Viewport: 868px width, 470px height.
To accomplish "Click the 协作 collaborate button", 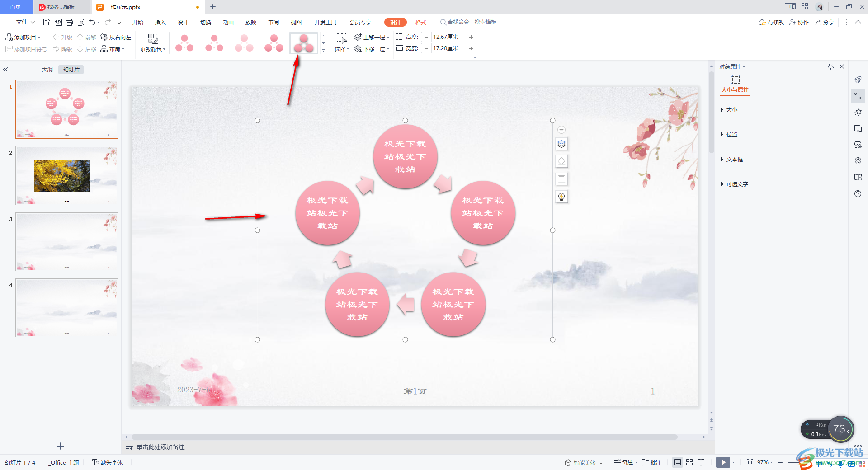I will point(799,22).
